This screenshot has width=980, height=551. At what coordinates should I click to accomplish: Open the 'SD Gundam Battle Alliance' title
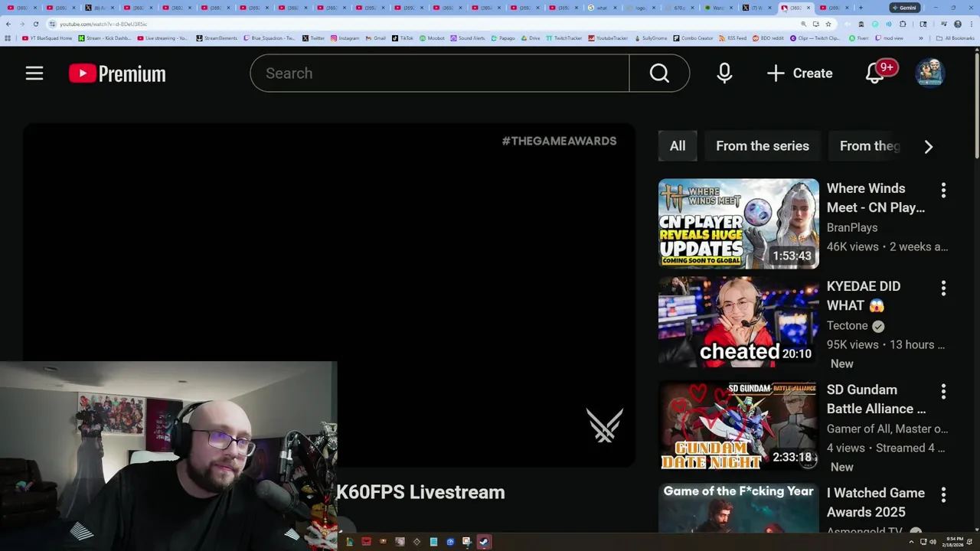[876, 399]
